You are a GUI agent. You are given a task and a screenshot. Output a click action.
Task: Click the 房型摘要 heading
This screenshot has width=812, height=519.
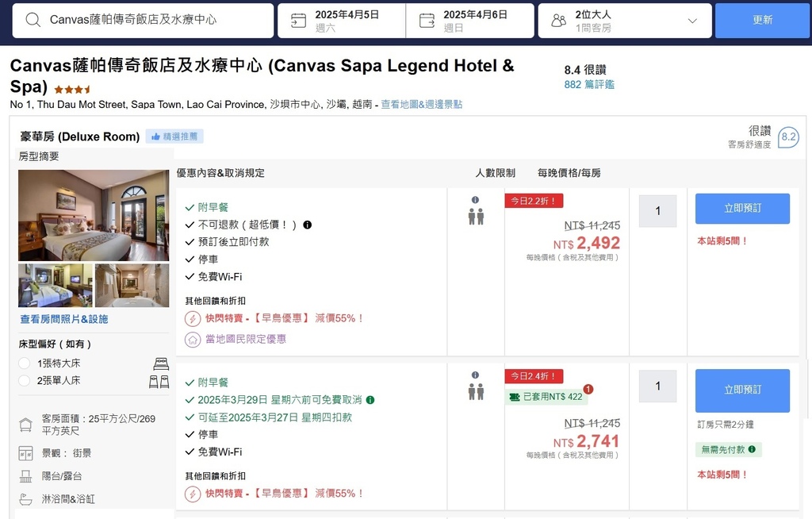coord(39,156)
